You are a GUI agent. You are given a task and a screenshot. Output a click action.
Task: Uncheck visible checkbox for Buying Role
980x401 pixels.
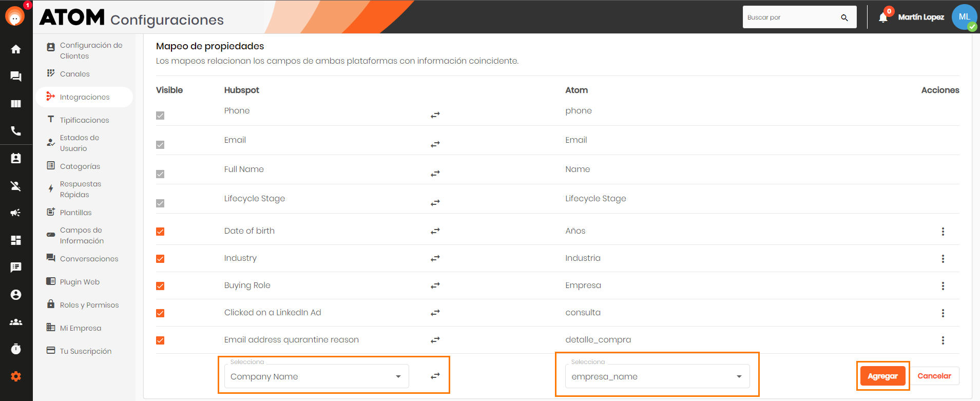[160, 286]
